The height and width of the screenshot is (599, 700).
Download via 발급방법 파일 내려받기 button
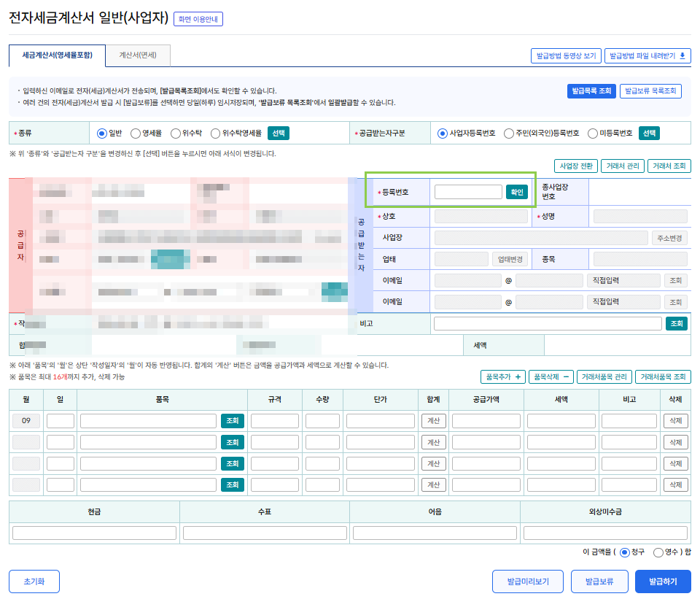[x=647, y=56]
